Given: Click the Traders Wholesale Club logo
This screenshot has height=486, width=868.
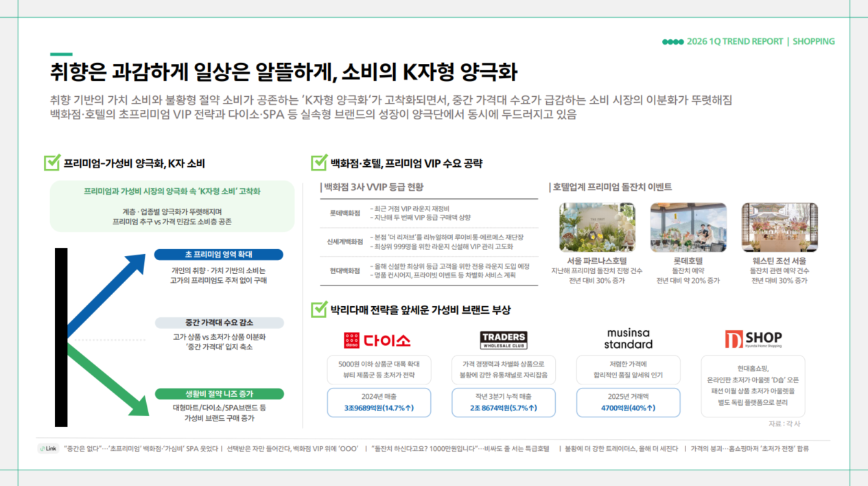Looking at the screenshot, I should click(x=503, y=340).
